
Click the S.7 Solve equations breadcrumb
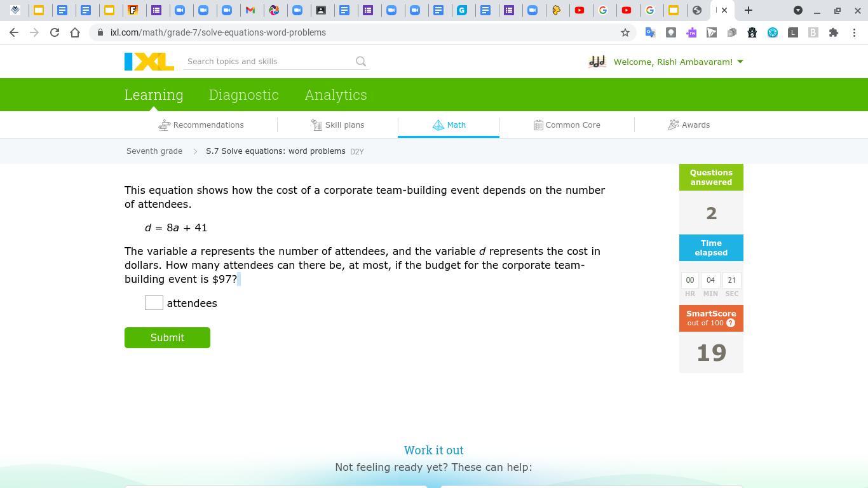[x=276, y=151]
